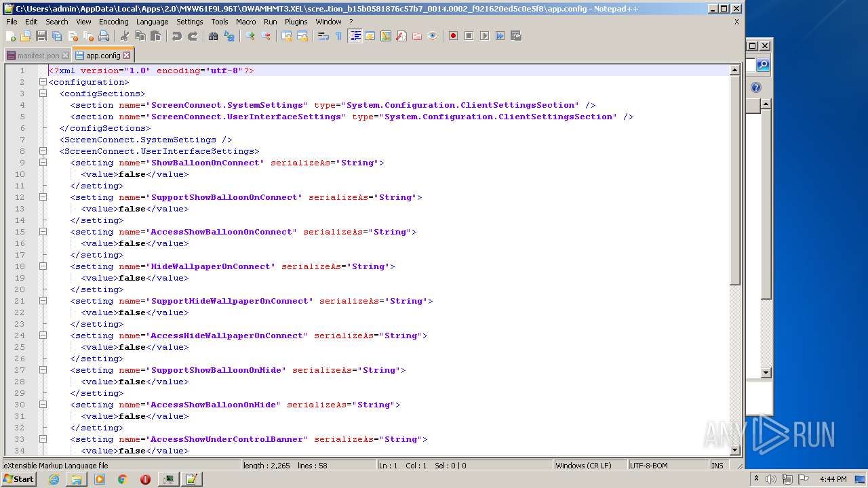Open the File menu

[x=12, y=22]
